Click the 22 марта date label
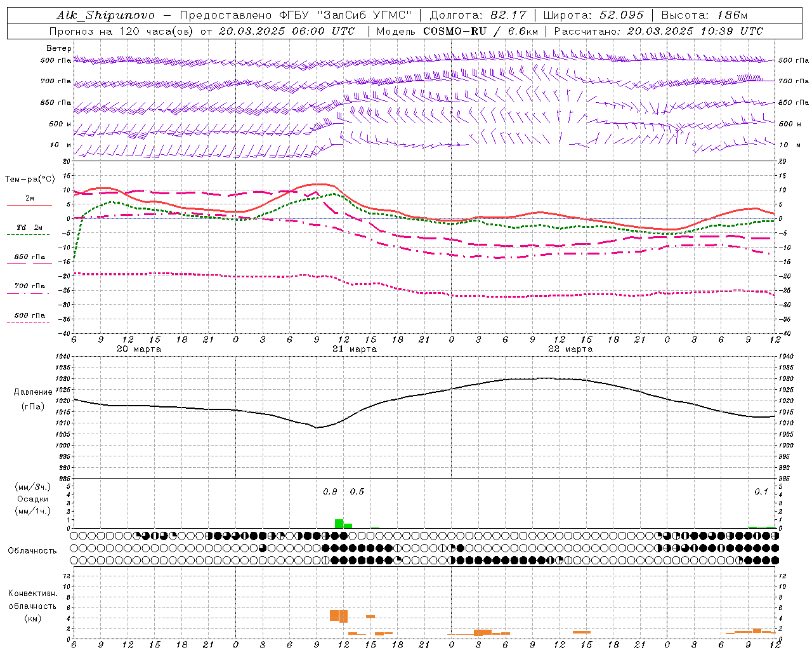 tap(570, 349)
